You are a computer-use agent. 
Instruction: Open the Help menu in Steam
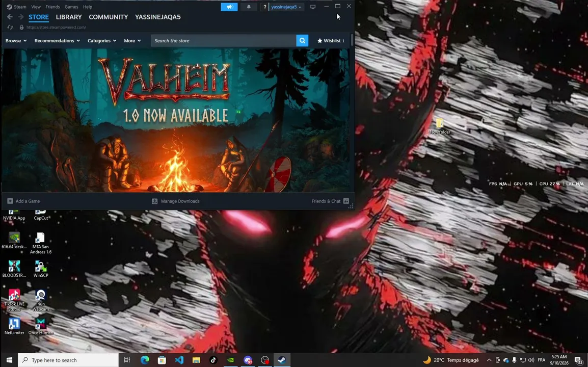click(87, 7)
